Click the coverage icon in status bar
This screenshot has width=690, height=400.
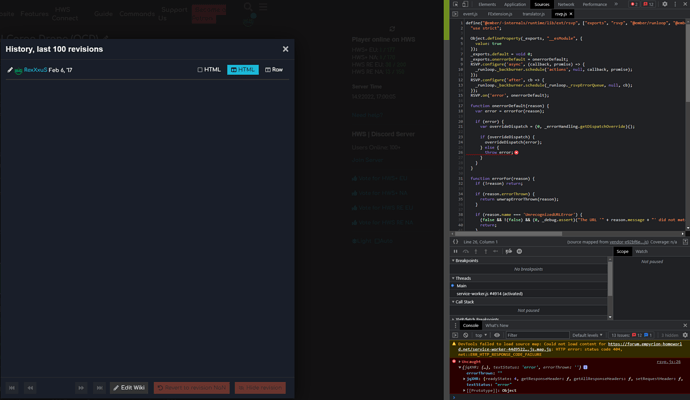pyautogui.click(x=685, y=242)
